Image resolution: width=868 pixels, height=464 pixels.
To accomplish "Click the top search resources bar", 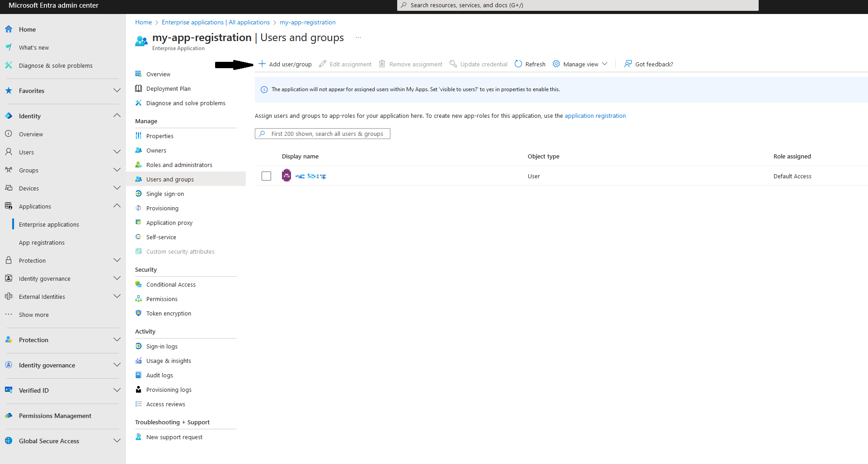I will click(578, 5).
